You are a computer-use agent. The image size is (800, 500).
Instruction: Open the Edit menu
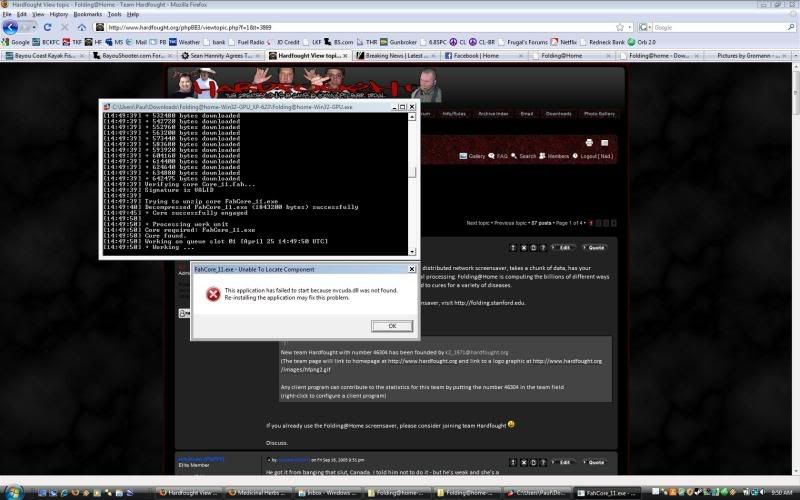tap(21, 14)
